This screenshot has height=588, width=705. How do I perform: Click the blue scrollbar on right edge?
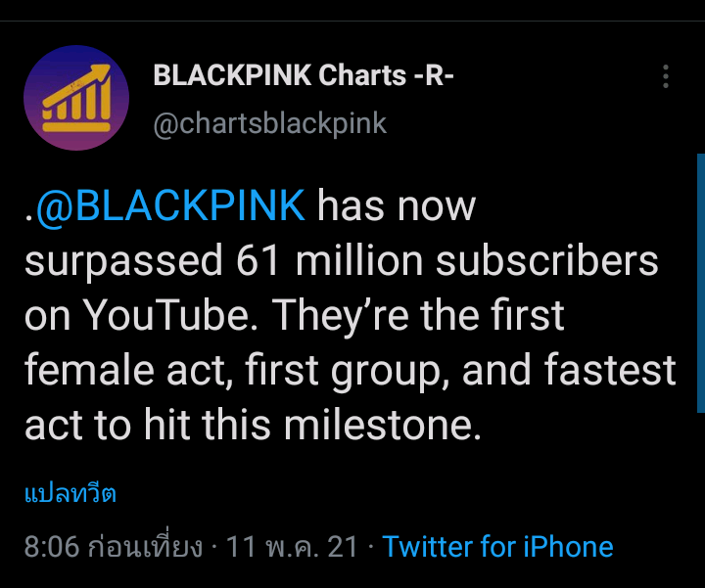click(700, 284)
